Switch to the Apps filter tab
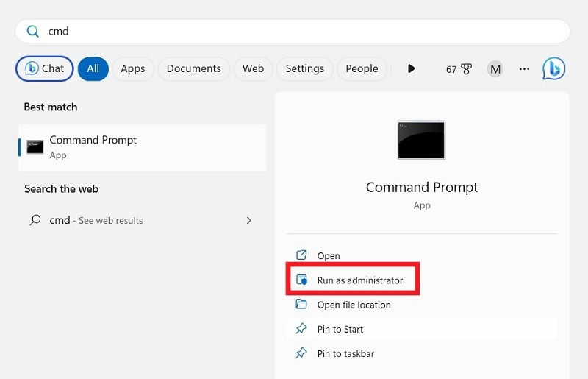Viewport: 588px width, 379px height. coord(133,68)
